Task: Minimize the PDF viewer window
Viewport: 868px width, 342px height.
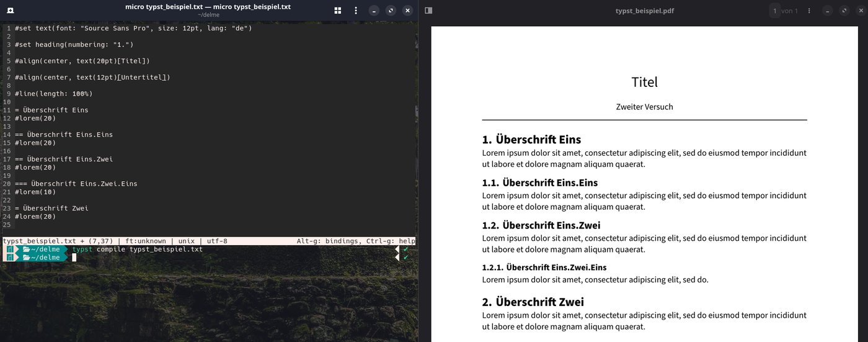Action: 827,11
